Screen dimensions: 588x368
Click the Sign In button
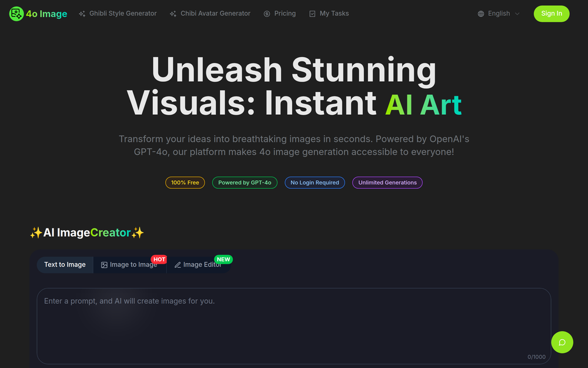(552, 14)
